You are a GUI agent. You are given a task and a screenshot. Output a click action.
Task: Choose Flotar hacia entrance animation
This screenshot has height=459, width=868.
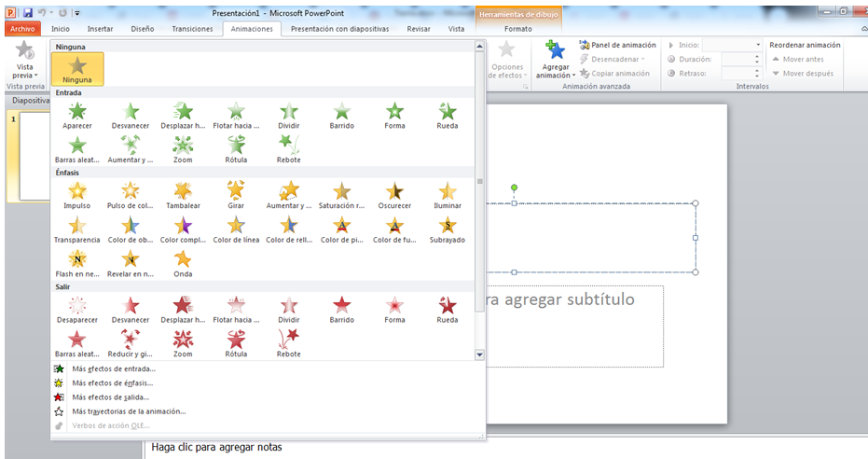(x=236, y=116)
